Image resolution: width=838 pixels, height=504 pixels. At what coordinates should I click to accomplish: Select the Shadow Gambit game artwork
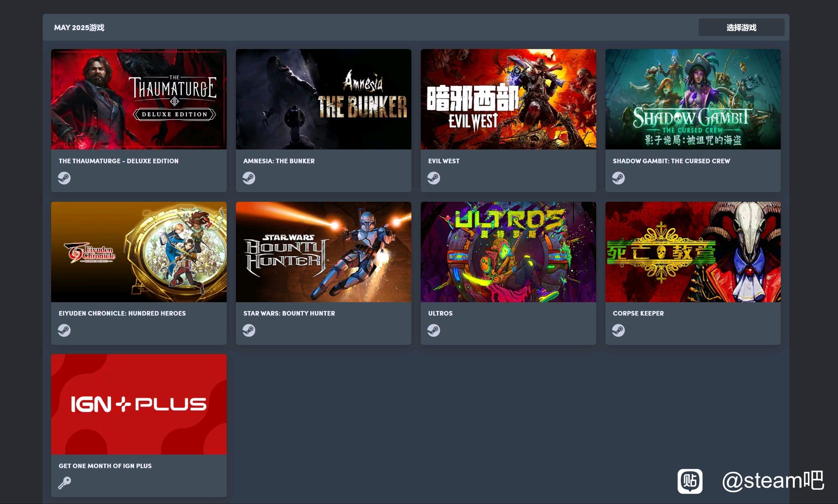[693, 99]
